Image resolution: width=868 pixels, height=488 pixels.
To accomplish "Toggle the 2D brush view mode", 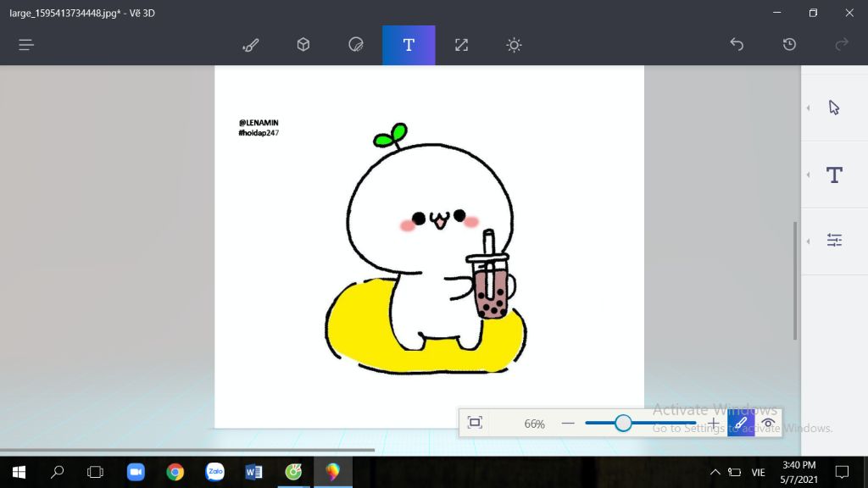I will coord(741,424).
